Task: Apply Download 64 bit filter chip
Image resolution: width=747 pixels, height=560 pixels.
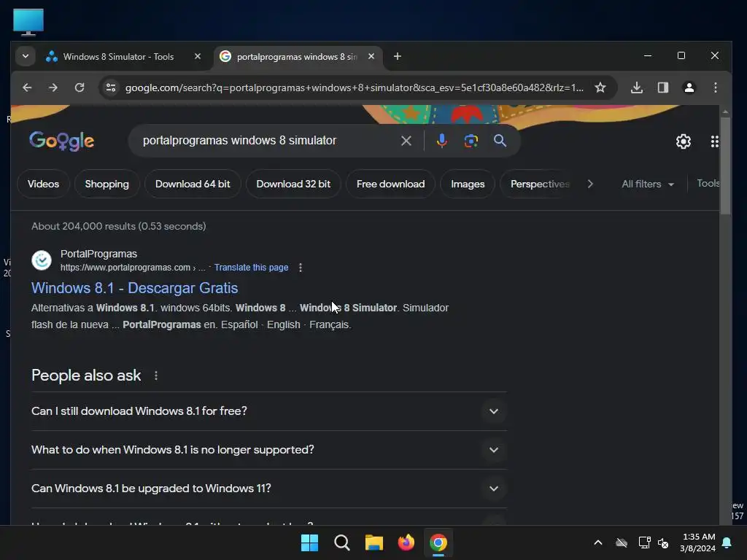Action: coord(193,184)
